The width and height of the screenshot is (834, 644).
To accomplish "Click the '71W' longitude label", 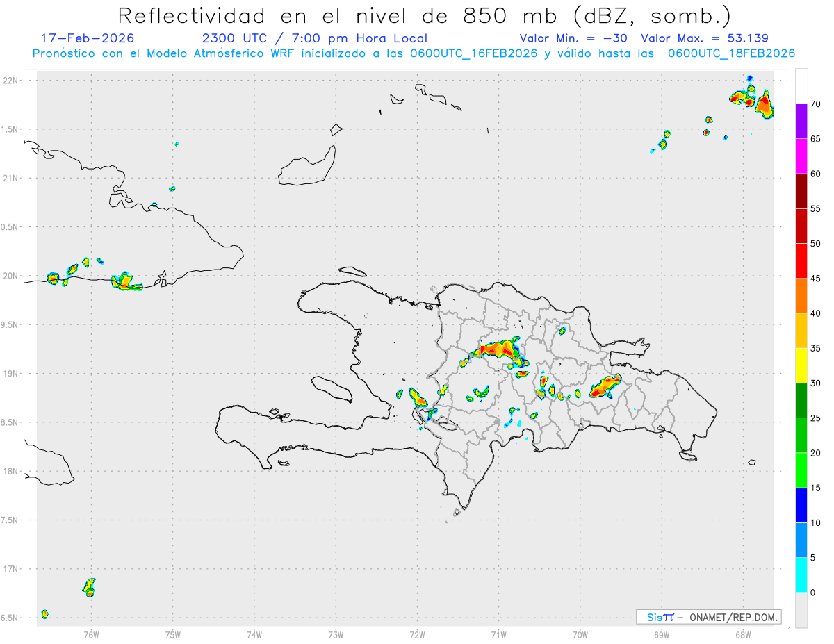I will click(x=498, y=636).
